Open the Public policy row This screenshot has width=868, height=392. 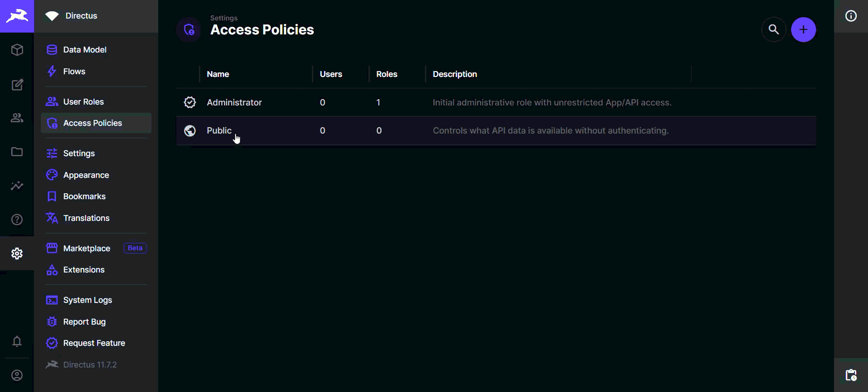tap(496, 131)
